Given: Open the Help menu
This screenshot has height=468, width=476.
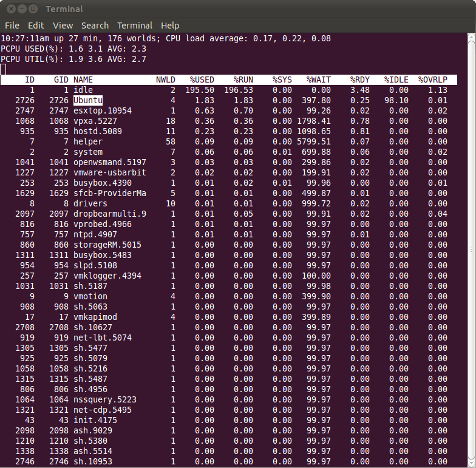Looking at the screenshot, I should point(170,25).
